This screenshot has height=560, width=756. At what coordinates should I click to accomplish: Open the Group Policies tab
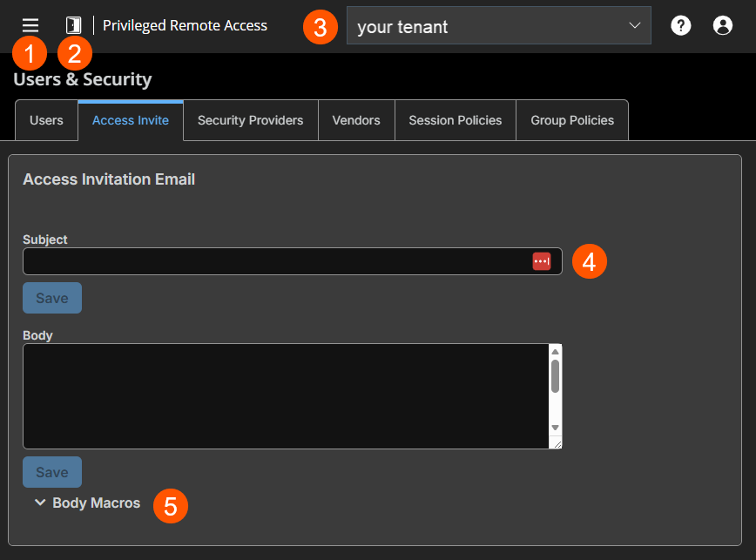[x=572, y=120]
